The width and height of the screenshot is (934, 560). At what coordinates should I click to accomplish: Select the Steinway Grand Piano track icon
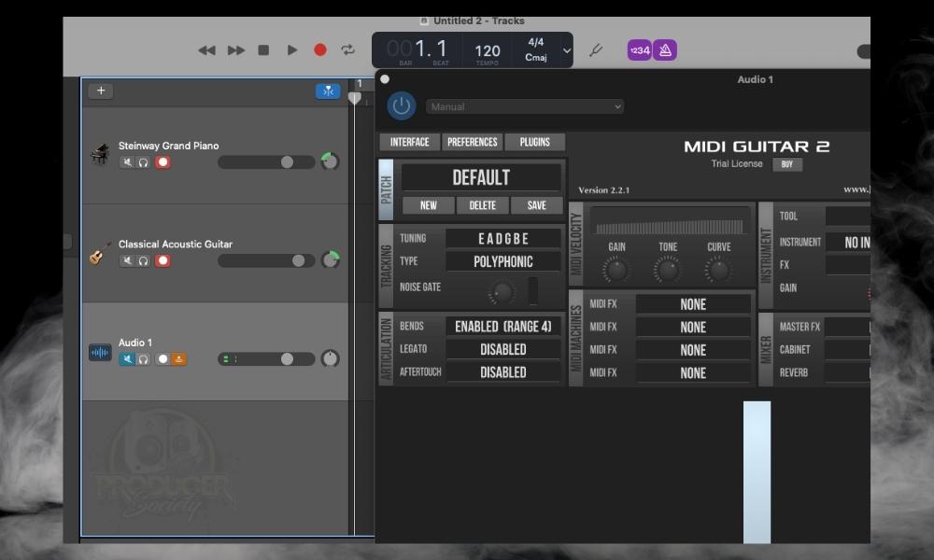100,154
